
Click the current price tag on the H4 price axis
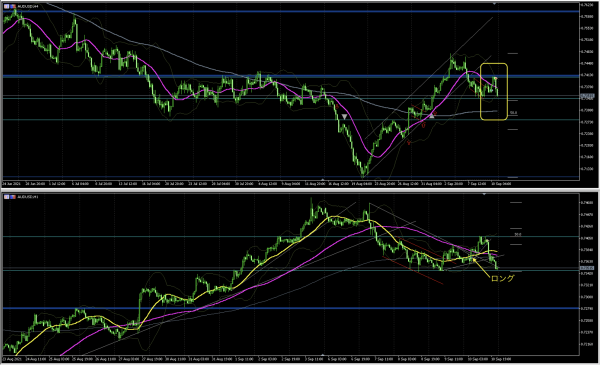(x=587, y=96)
